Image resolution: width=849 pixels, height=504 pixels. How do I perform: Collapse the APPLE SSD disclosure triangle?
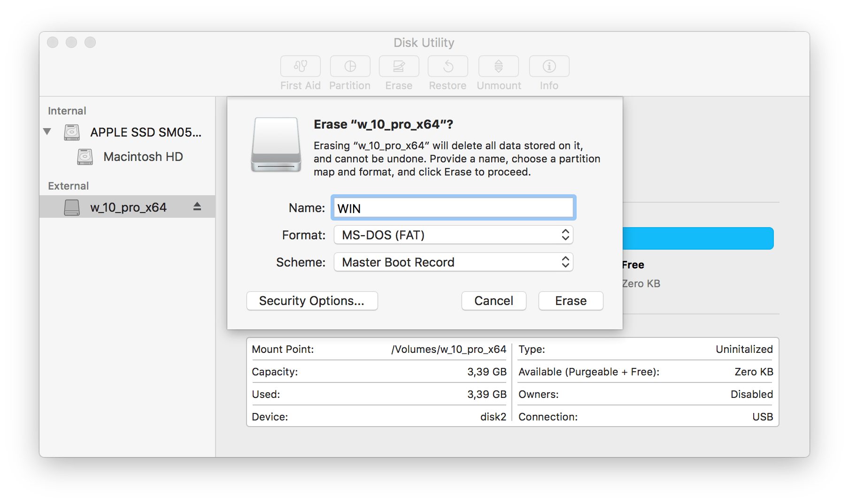[x=47, y=132]
